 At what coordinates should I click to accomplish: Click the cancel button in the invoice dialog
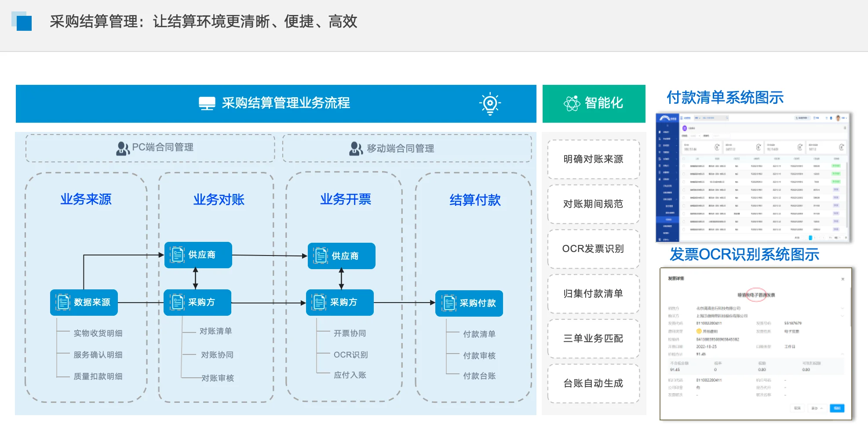click(x=798, y=408)
